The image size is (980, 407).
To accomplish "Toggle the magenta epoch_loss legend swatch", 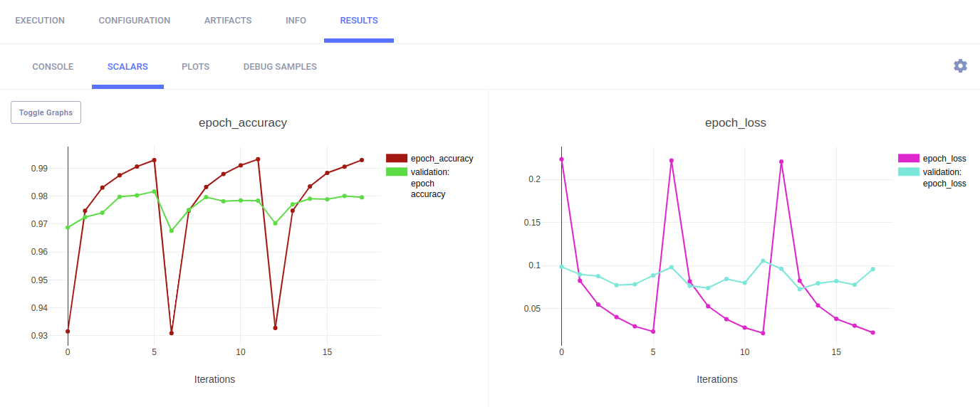I will (908, 159).
